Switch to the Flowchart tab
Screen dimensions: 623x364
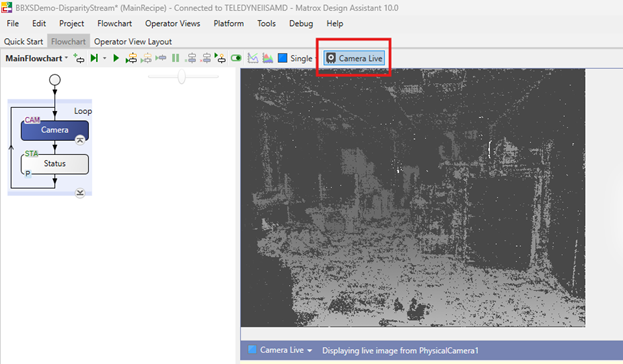(x=68, y=41)
